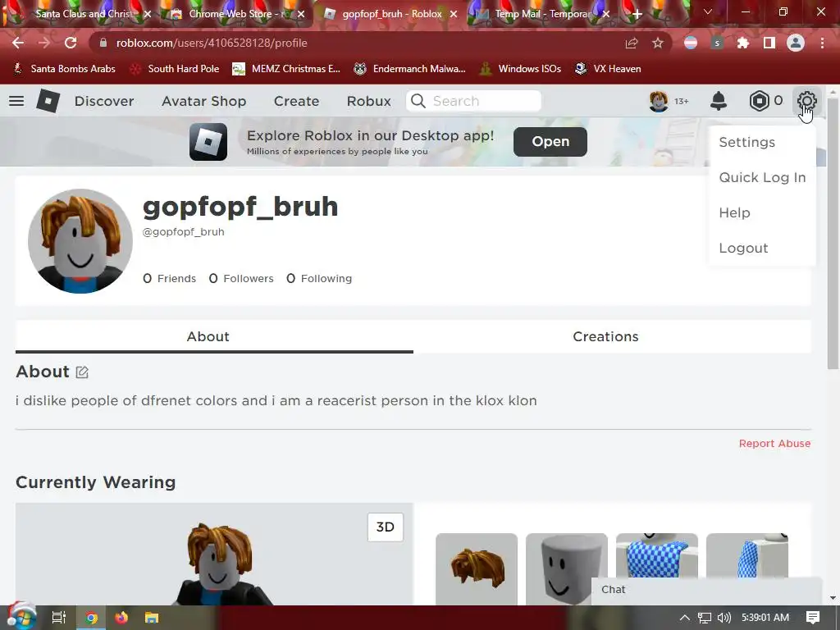
Task: Select Logout in the dropdown menu
Action: click(743, 248)
